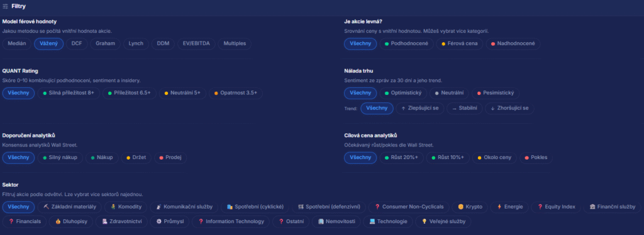Filter trend by Stabilní
Screen dimensions: 644x235
click(x=465, y=108)
